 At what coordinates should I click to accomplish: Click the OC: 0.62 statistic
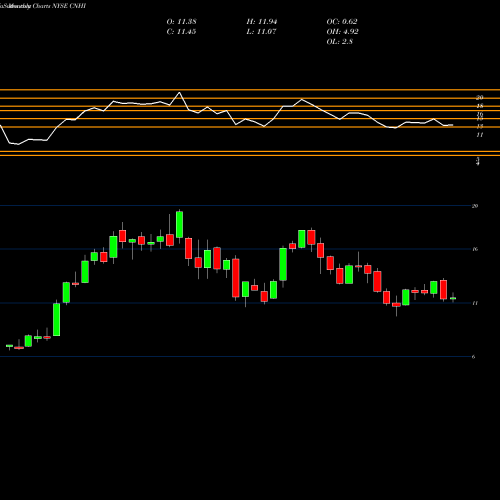click(x=342, y=22)
